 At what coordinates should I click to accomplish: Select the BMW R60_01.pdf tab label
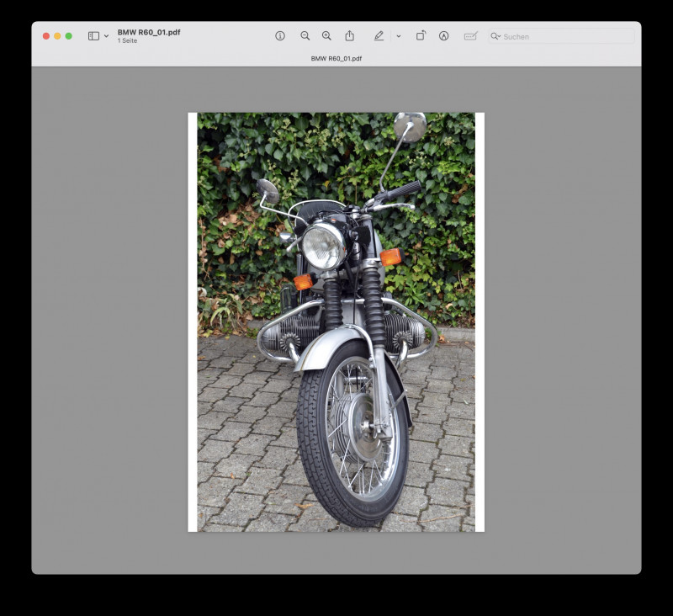point(336,58)
